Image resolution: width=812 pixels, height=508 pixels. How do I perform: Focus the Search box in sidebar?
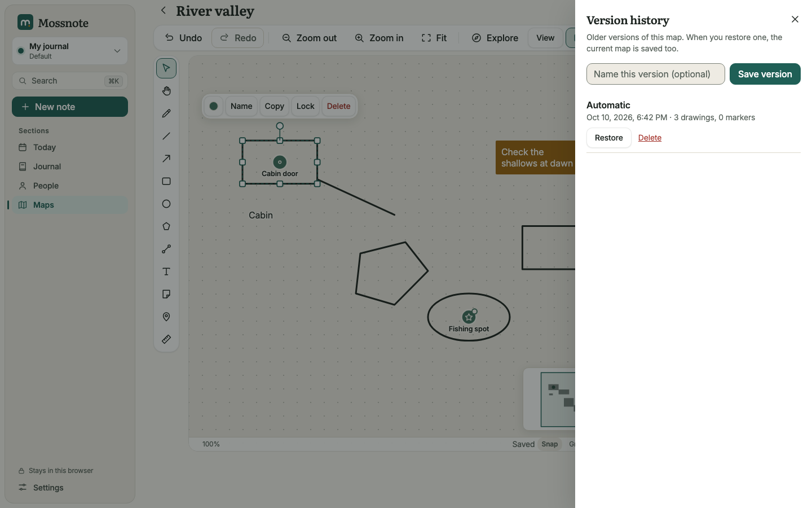click(x=70, y=81)
